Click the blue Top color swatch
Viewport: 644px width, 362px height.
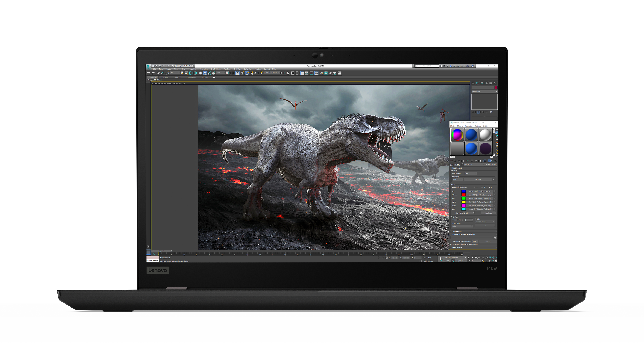463,191
